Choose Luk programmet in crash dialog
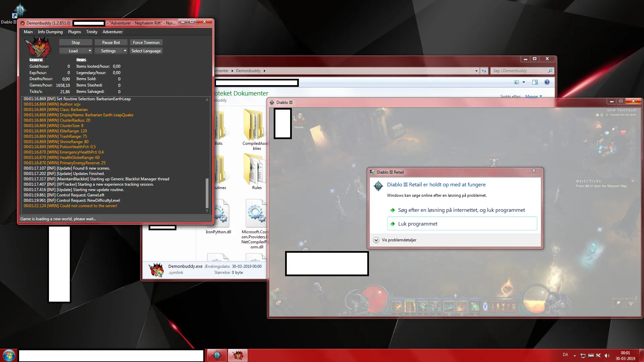 coord(462,224)
